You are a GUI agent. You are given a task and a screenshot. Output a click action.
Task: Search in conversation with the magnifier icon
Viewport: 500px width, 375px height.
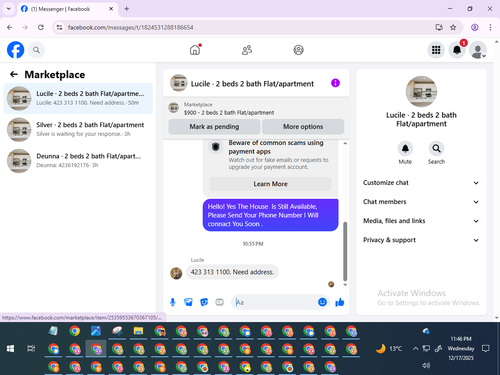(x=436, y=148)
